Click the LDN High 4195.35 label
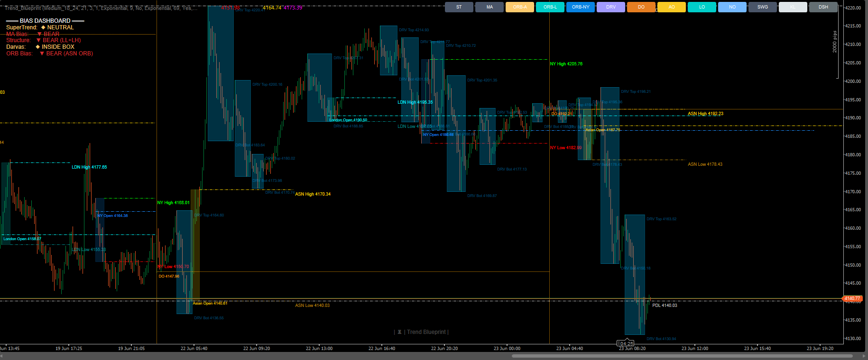868x360 pixels. pos(415,102)
